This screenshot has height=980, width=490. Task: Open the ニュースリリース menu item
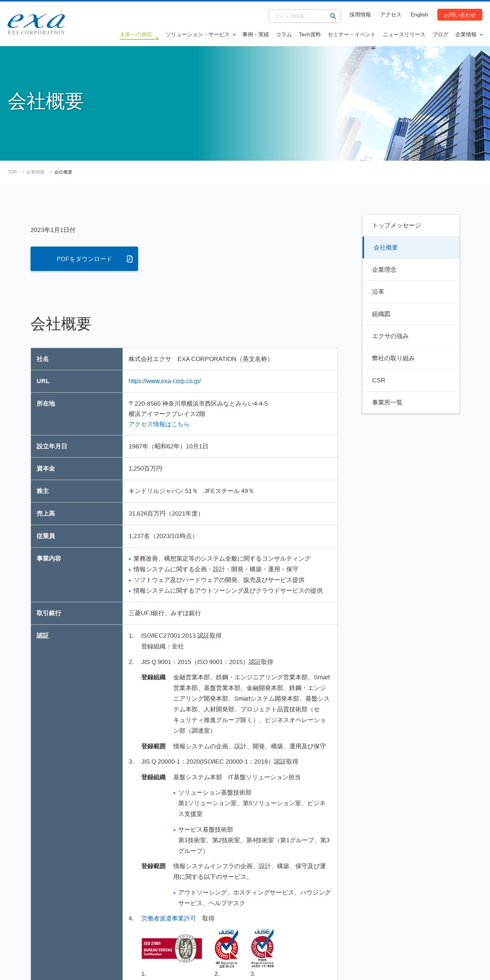point(404,34)
